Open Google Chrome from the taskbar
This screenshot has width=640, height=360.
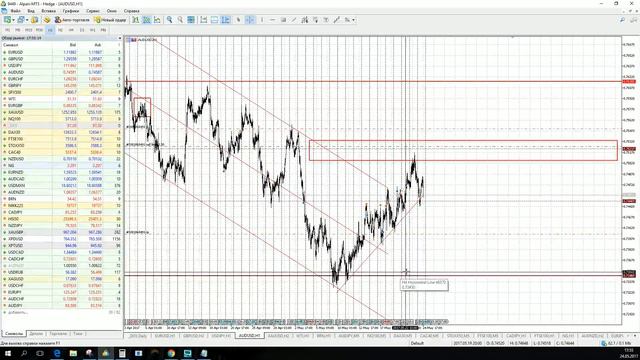171,353
